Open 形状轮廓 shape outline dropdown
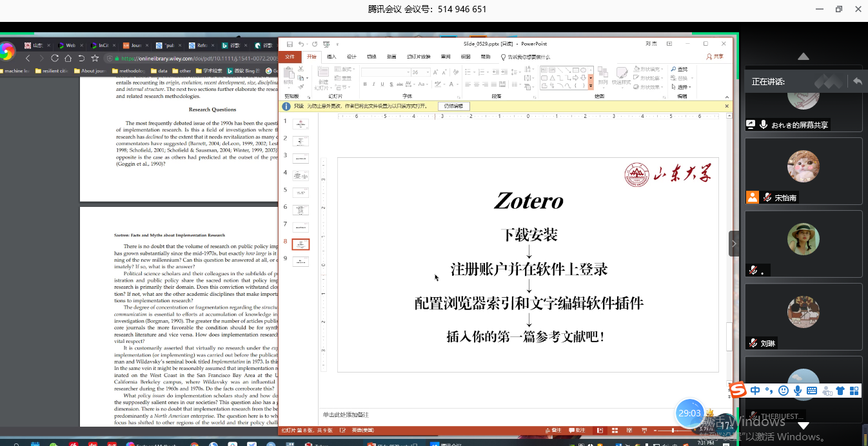Screen dimensions: 868x446 tap(648, 78)
